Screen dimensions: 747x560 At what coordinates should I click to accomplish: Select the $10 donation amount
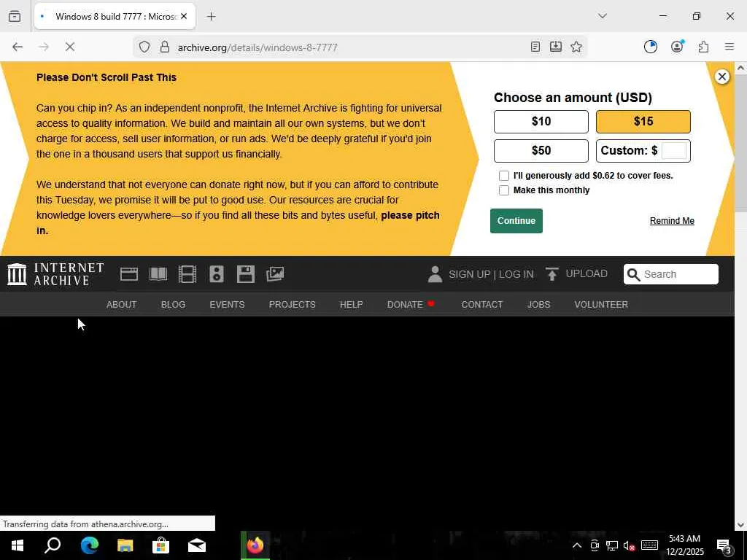(x=541, y=122)
